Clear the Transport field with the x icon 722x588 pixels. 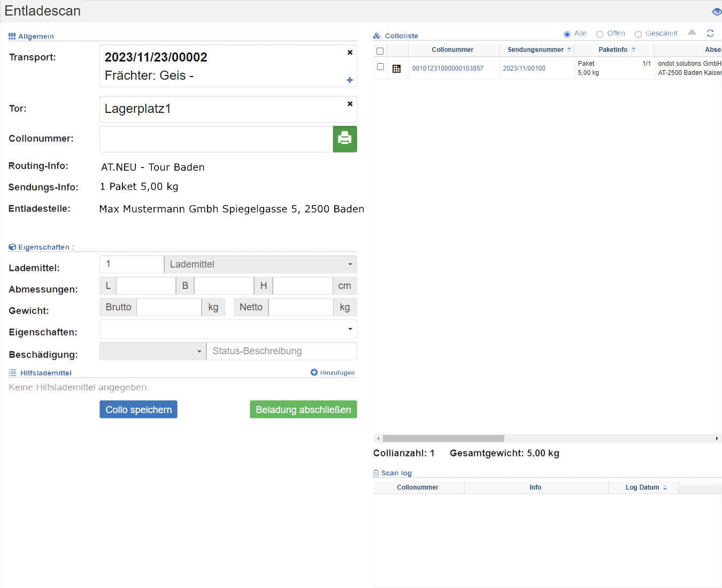pos(350,52)
